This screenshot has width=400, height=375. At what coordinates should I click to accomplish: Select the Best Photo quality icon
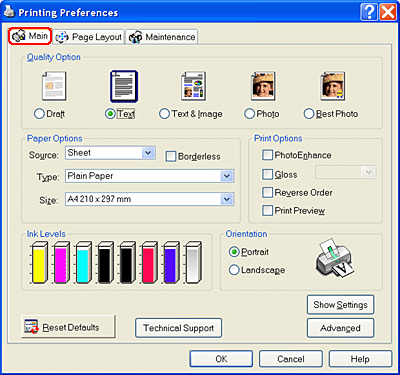333,86
